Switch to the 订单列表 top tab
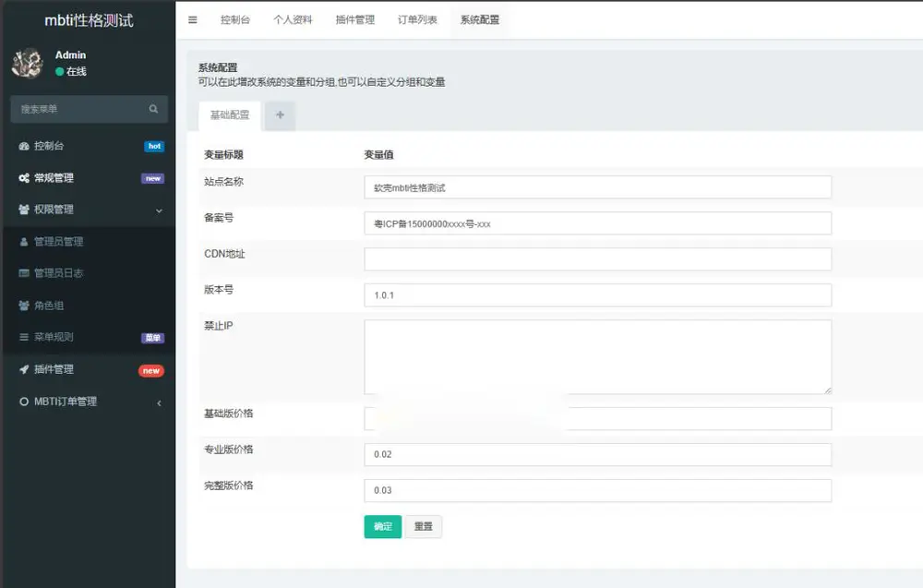The width and height of the screenshot is (923, 588). 417,20
